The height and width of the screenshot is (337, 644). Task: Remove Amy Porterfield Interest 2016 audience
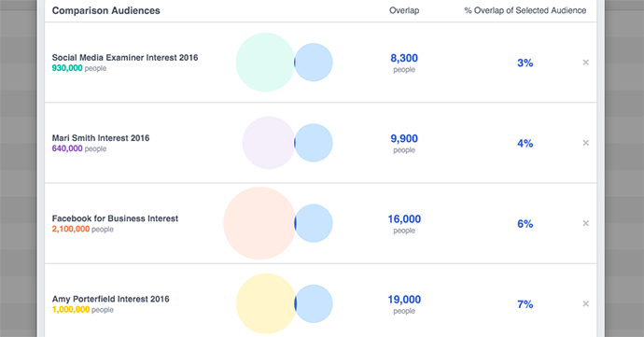[x=586, y=304]
